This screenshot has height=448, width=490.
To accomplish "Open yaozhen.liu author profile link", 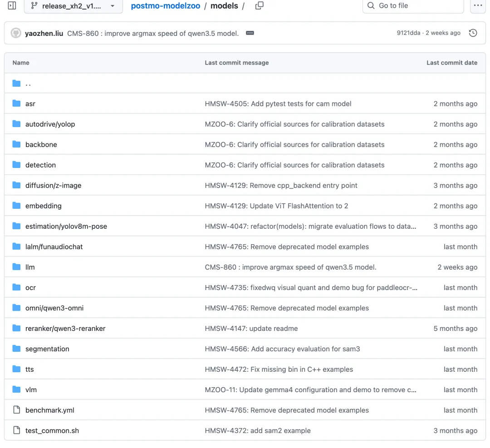I will pos(44,34).
